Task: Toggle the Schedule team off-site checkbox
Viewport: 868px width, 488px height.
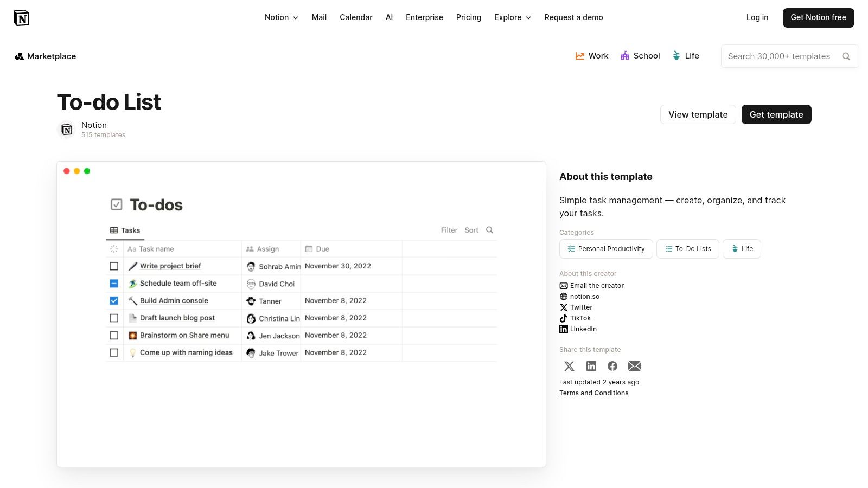Action: pyautogui.click(x=114, y=284)
